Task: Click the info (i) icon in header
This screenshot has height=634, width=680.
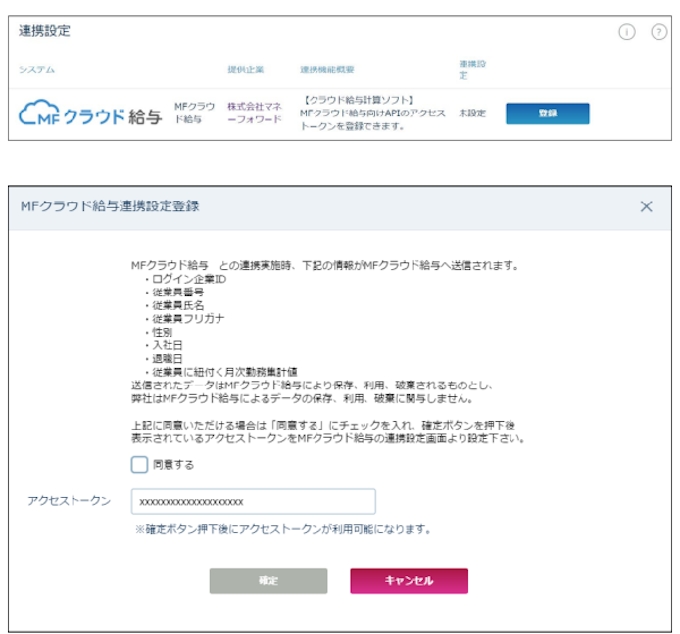Action: 628,32
